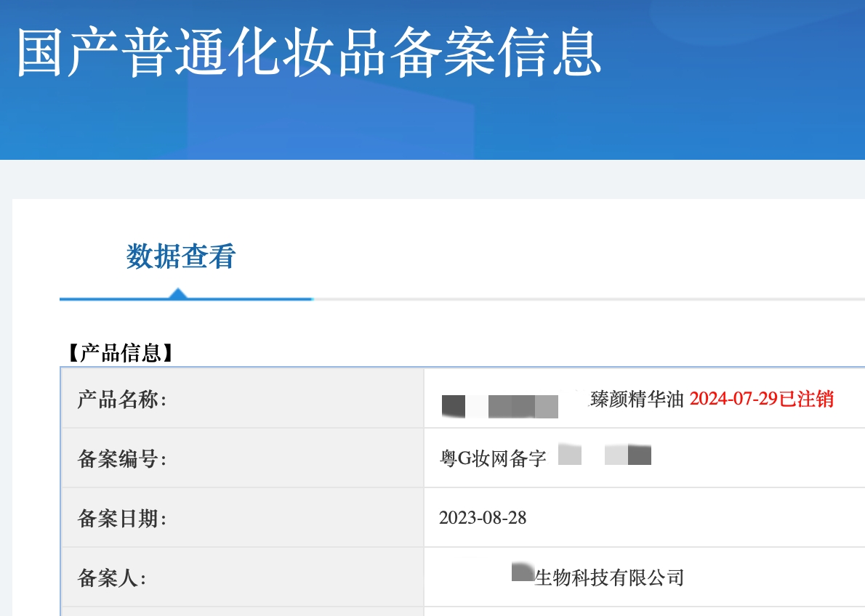Image resolution: width=865 pixels, height=616 pixels.
Task: Select the 【产品信息】 section heading
Action: click(x=121, y=354)
